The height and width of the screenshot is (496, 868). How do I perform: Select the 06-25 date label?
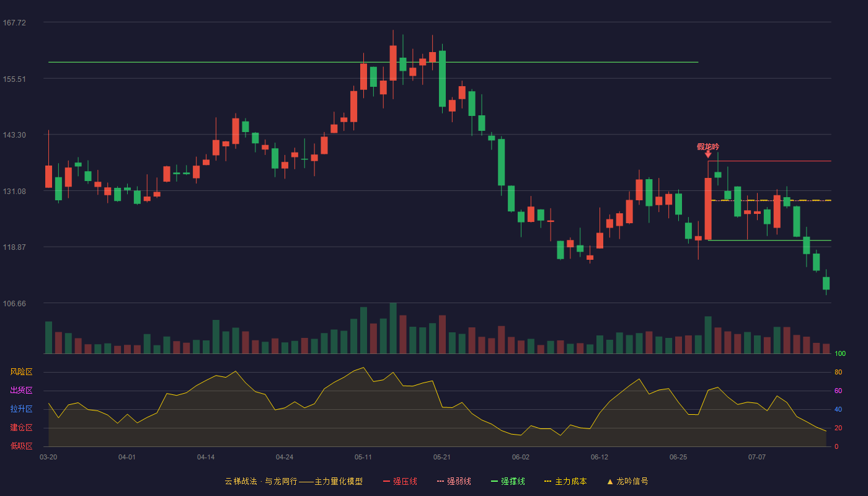point(678,457)
